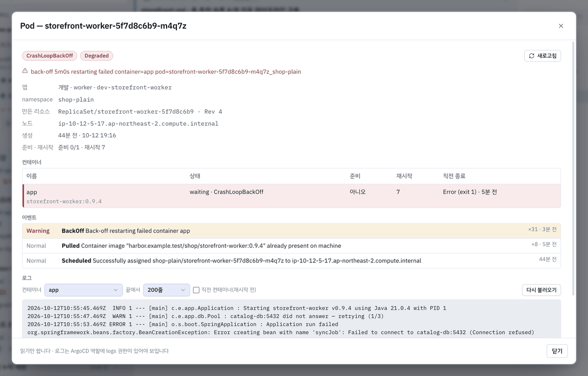Click the Degraded status badge
Image resolution: width=588 pixels, height=376 pixels.
97,56
